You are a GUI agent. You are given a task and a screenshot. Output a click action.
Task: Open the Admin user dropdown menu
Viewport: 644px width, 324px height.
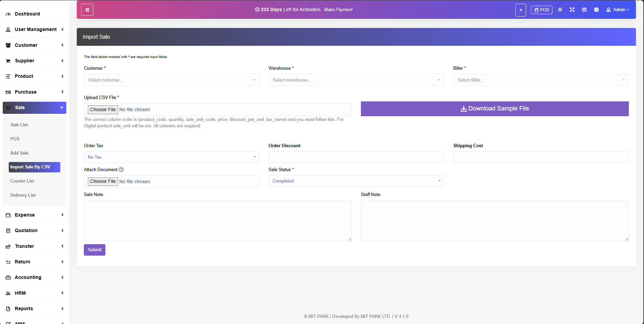point(618,10)
